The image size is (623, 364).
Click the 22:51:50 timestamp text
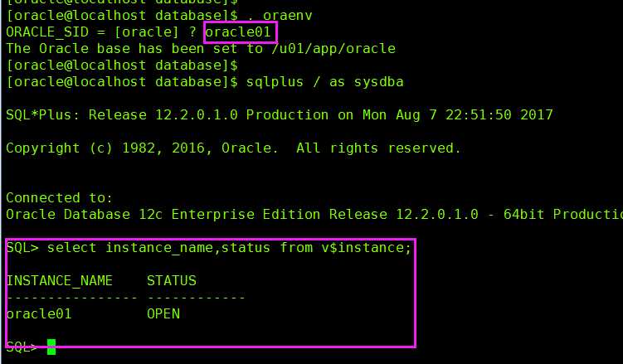pos(479,114)
